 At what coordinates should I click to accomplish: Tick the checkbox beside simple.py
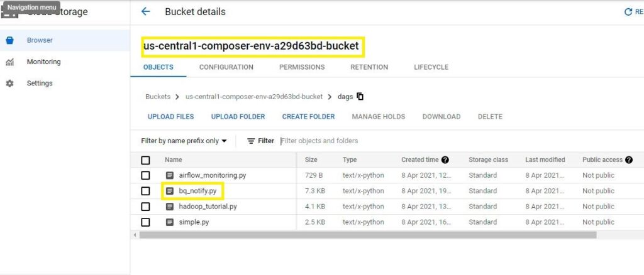(146, 222)
